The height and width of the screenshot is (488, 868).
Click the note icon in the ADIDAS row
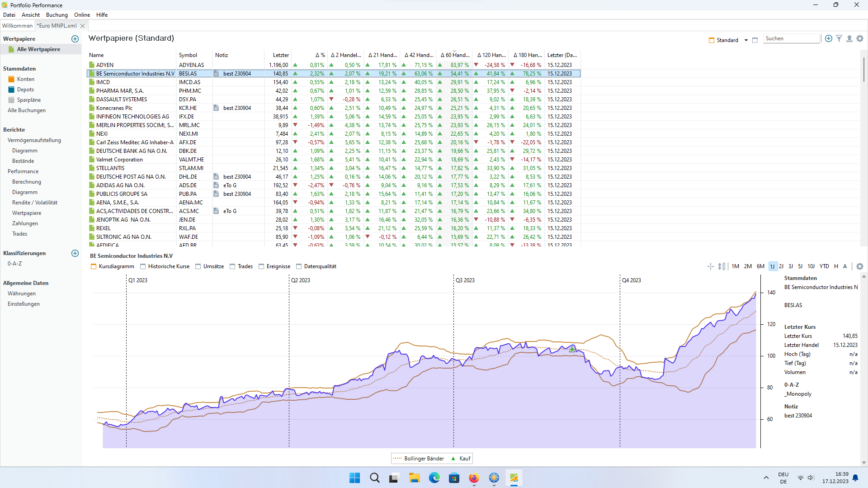click(216, 185)
